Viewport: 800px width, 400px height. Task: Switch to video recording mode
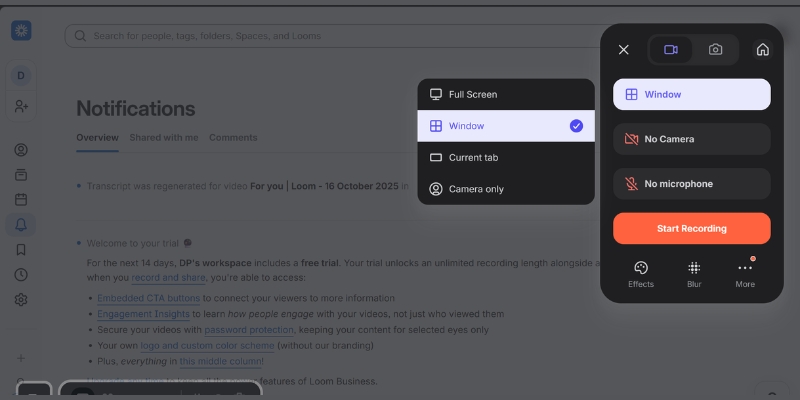click(x=671, y=49)
